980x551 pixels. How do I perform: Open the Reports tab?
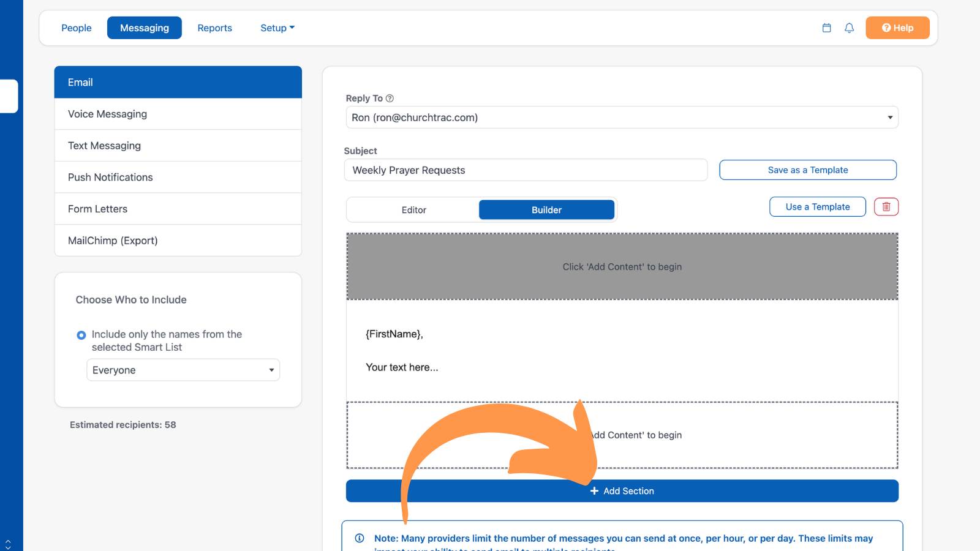click(x=214, y=28)
